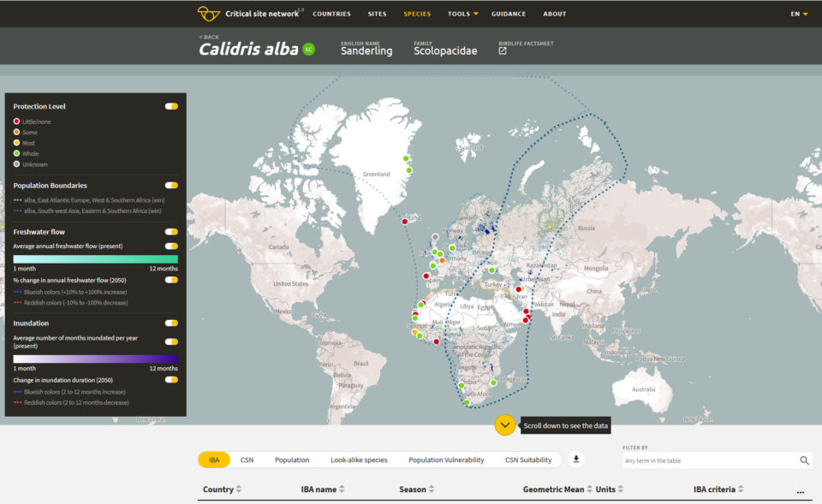The height and width of the screenshot is (504, 822).
Task: Go to the Countries menu item
Action: tap(331, 14)
